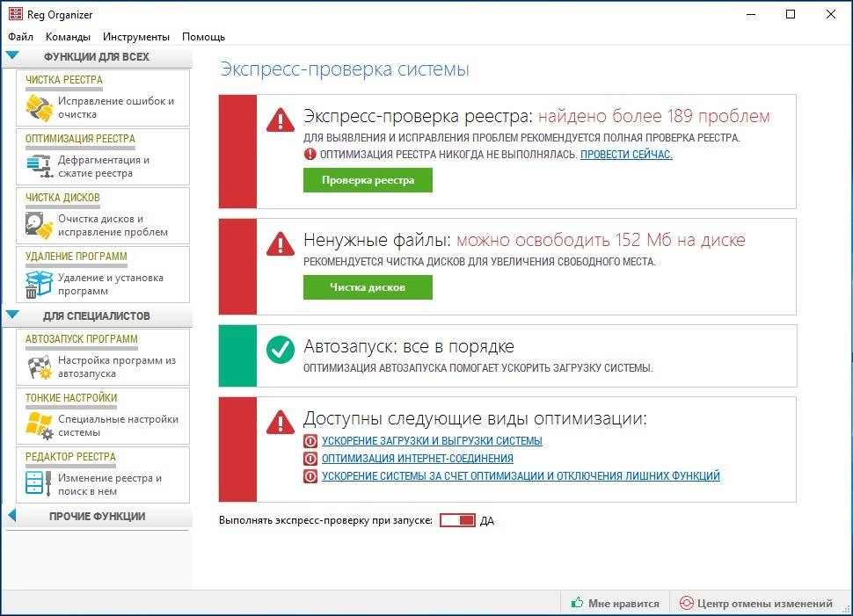This screenshot has height=616, width=853.
Task: Click 'Дефрагментация и сжатие реестра' description
Action: coord(104,166)
